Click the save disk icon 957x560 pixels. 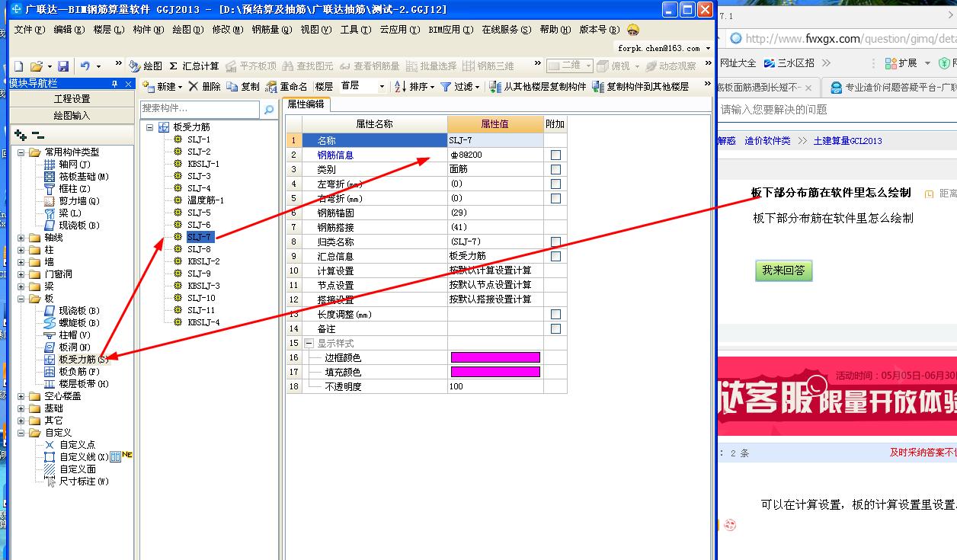click(x=63, y=66)
